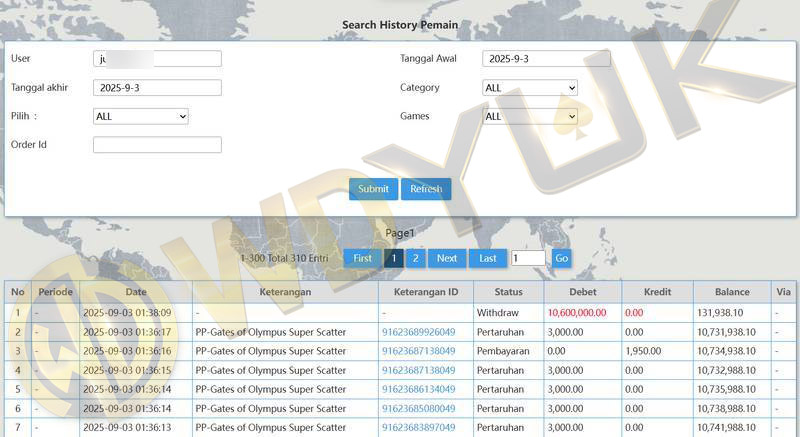Click date 2025-09-03 01:36:13
Screen dimensions: 800x437
(x=127, y=427)
